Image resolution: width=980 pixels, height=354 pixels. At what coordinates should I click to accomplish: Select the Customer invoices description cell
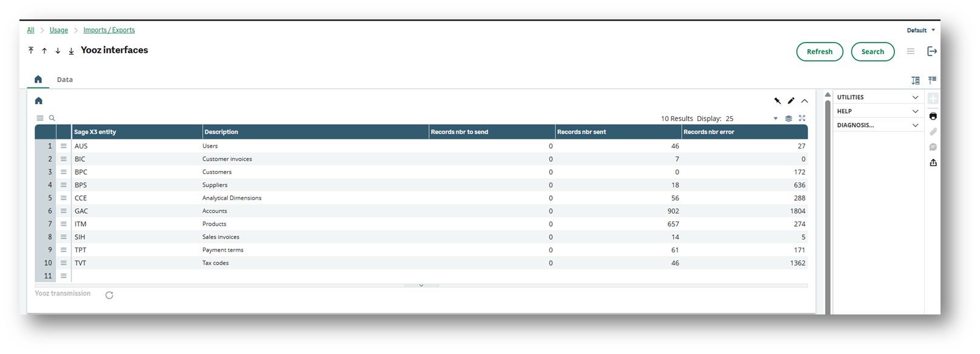[315, 159]
